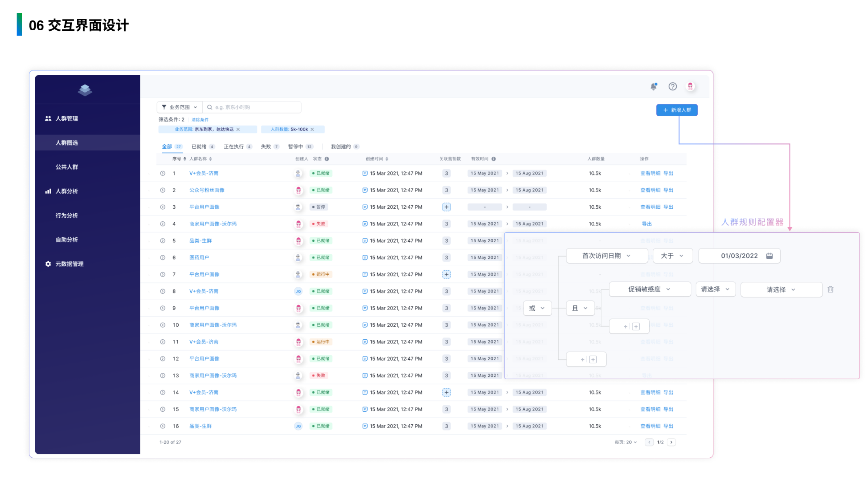This screenshot has width=868, height=488.
Task: Expand row 1 using the circle chevron
Action: click(162, 173)
